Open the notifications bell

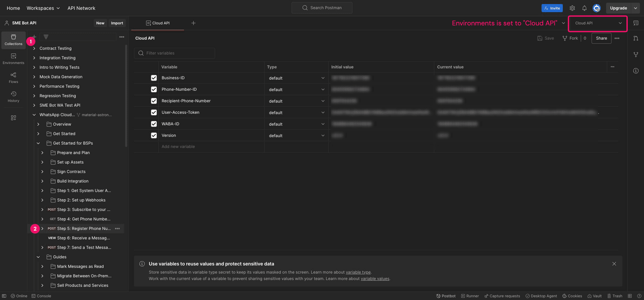coord(584,8)
